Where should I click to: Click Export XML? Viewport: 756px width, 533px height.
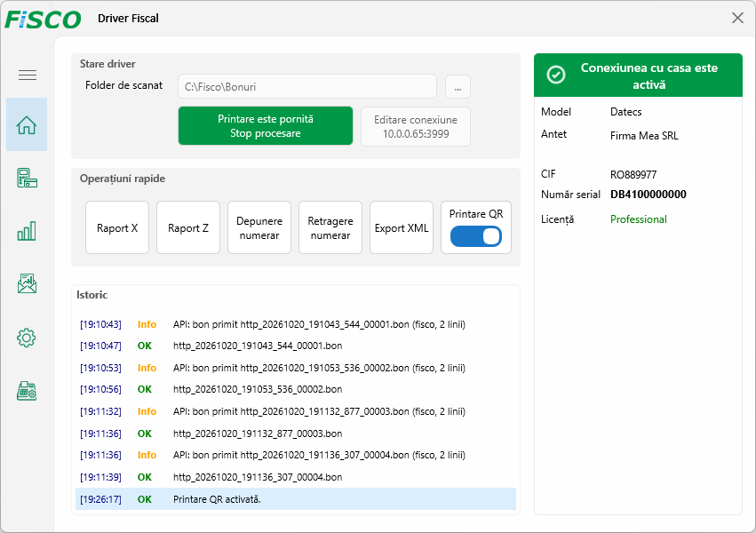tap(402, 227)
